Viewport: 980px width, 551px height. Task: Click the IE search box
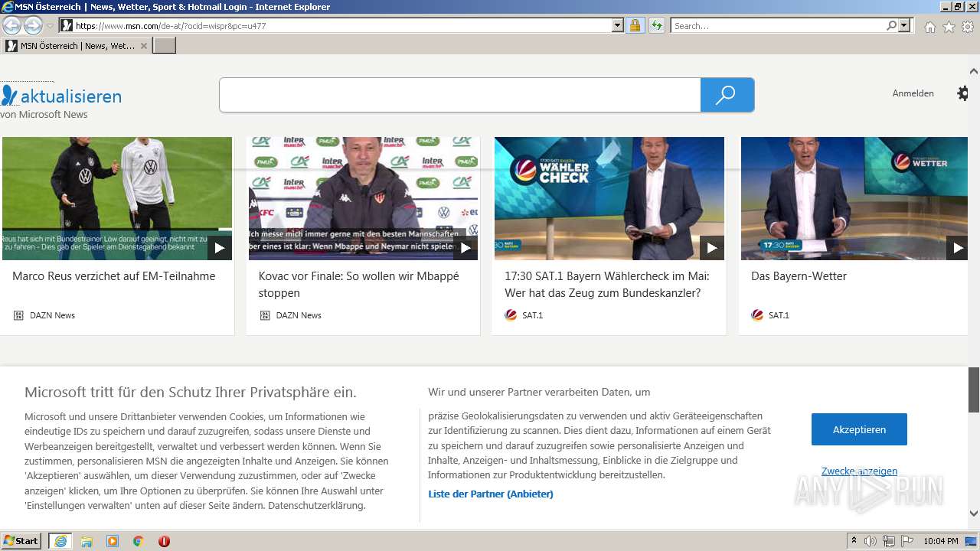pyautogui.click(x=779, y=26)
